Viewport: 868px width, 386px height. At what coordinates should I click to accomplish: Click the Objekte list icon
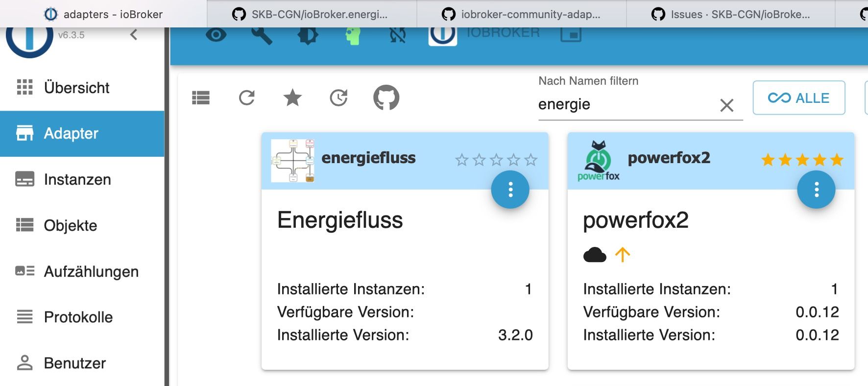click(25, 225)
